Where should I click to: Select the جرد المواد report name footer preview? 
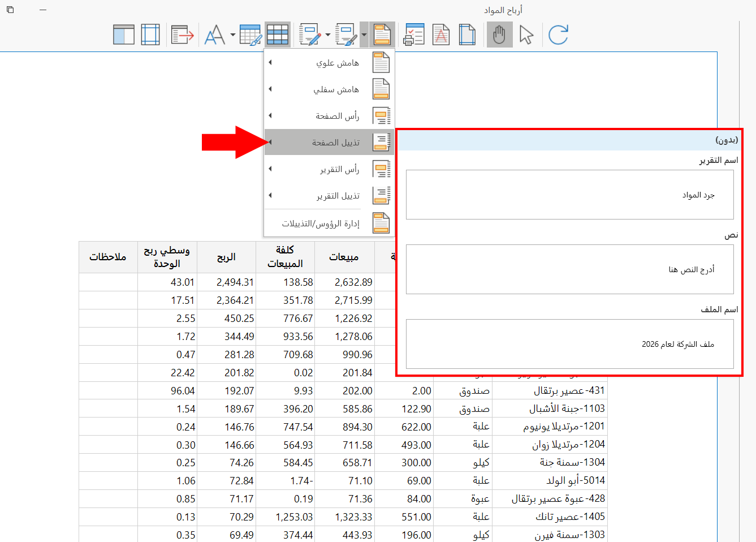point(570,195)
